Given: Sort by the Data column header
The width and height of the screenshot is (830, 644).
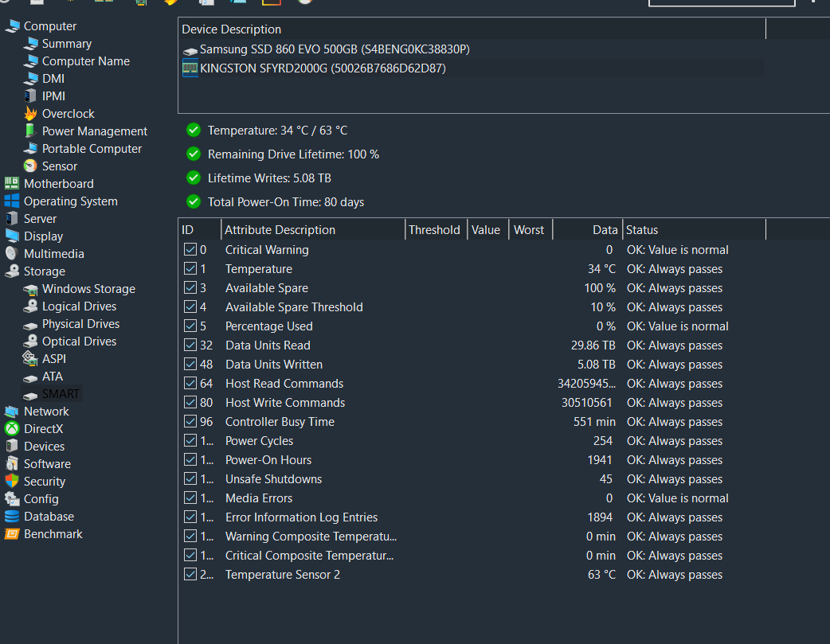Looking at the screenshot, I should 588,230.
